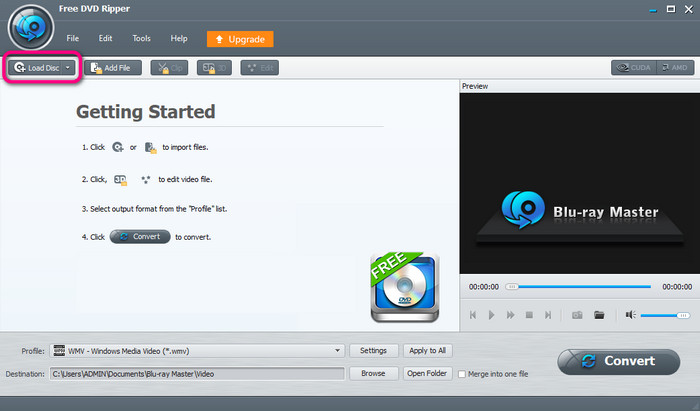Open the snapshot folder icon
Image resolution: width=700 pixels, height=411 pixels.
(599, 315)
